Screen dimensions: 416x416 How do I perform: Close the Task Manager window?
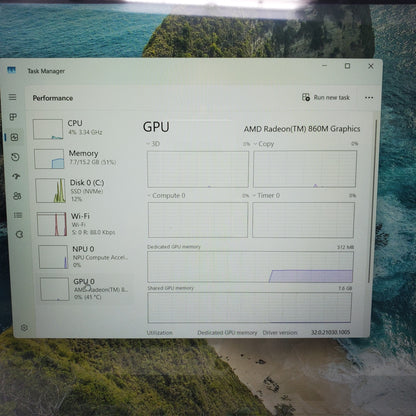point(371,66)
